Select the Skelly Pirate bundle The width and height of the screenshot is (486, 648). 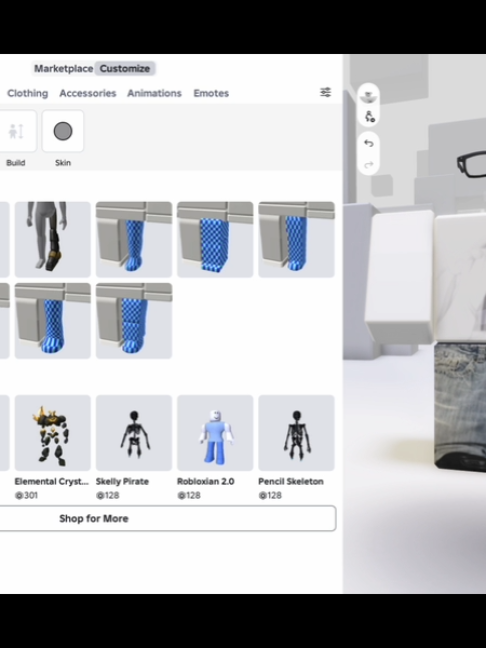pos(134,433)
